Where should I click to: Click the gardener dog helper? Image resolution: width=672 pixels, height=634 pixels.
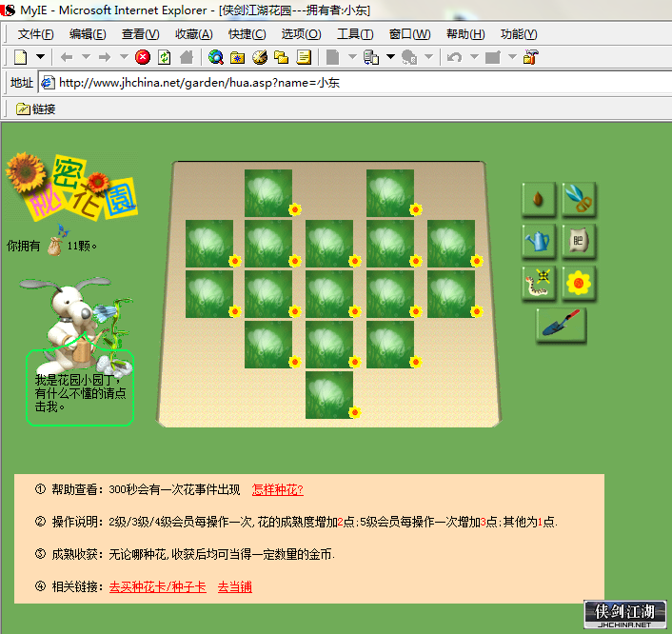(x=75, y=326)
